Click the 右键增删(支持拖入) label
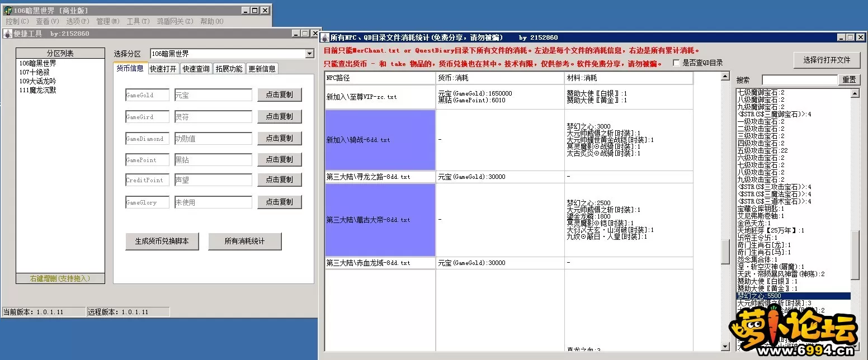This screenshot has width=868, height=360. [60, 278]
